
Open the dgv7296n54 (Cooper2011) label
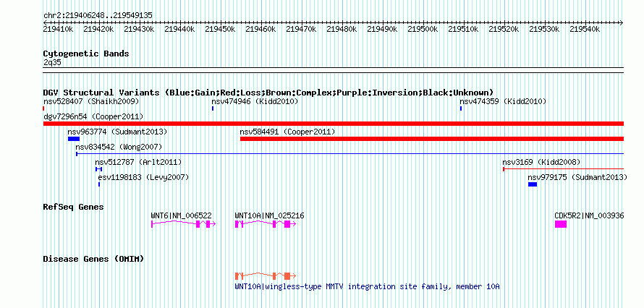point(93,117)
